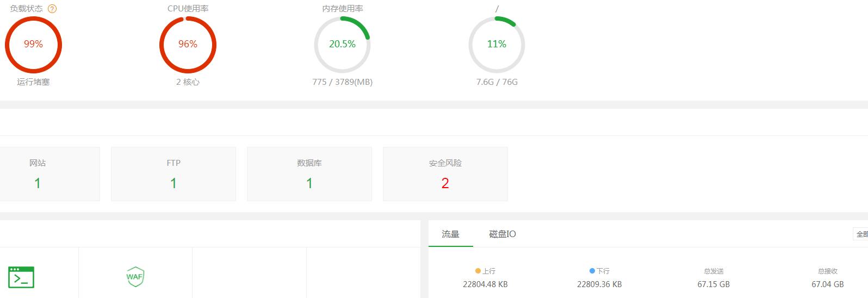868x298 pixels.
Task: Click the blue downstream legend dot
Action: [x=592, y=271]
